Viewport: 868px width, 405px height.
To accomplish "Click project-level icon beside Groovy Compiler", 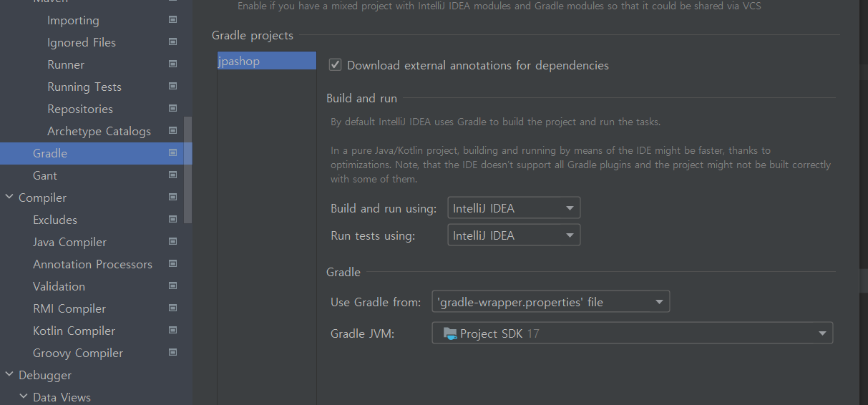I will click(172, 353).
